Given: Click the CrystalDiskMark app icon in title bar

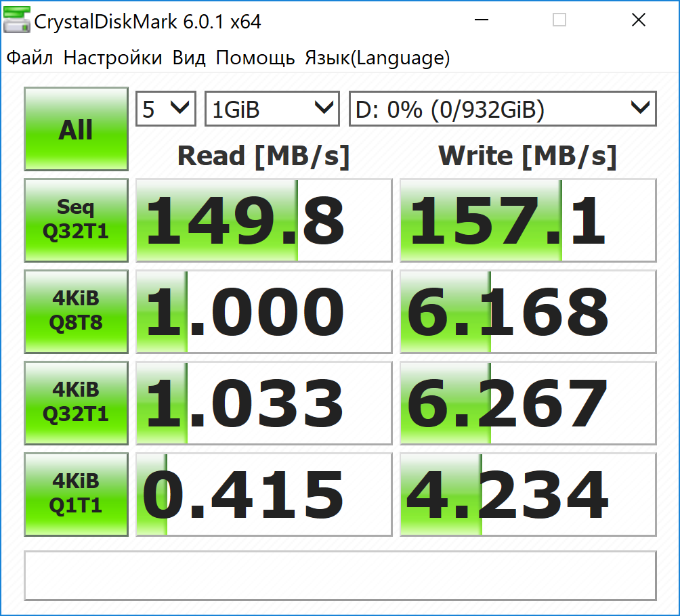Looking at the screenshot, I should pos(16,20).
